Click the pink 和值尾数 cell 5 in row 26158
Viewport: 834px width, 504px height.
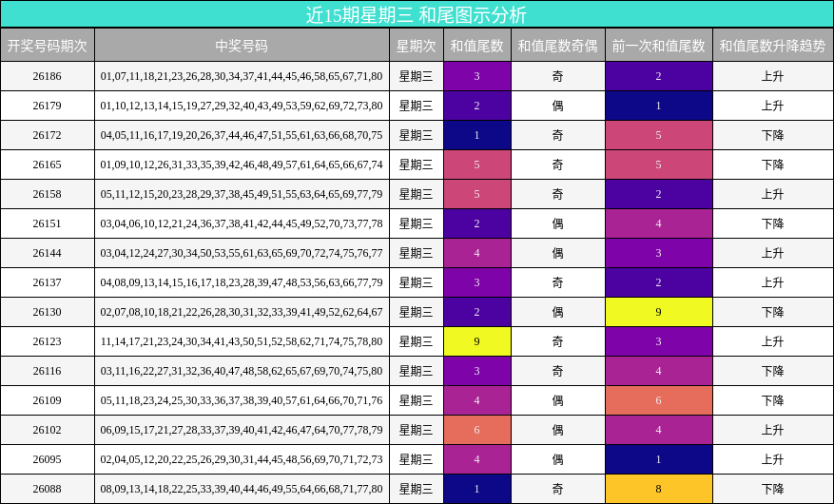point(477,194)
